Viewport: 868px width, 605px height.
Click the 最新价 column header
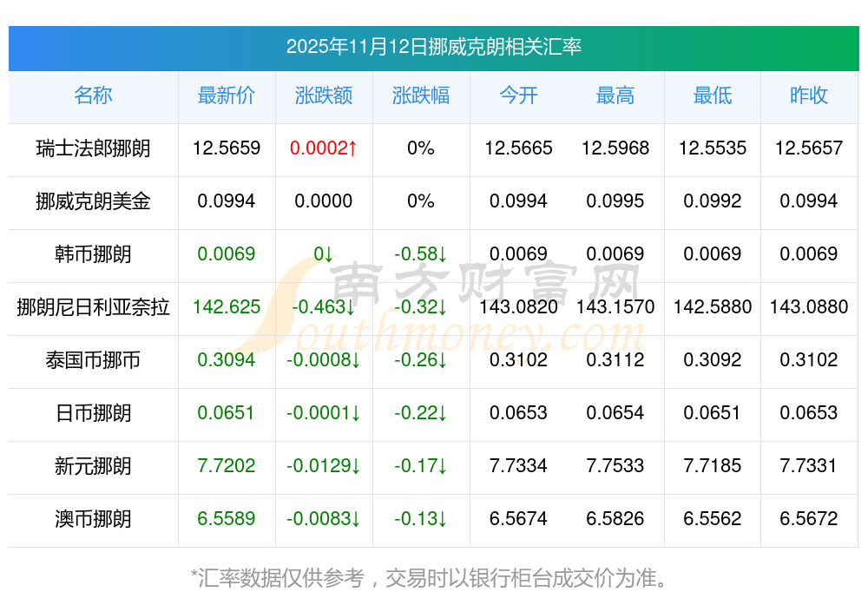coord(226,96)
